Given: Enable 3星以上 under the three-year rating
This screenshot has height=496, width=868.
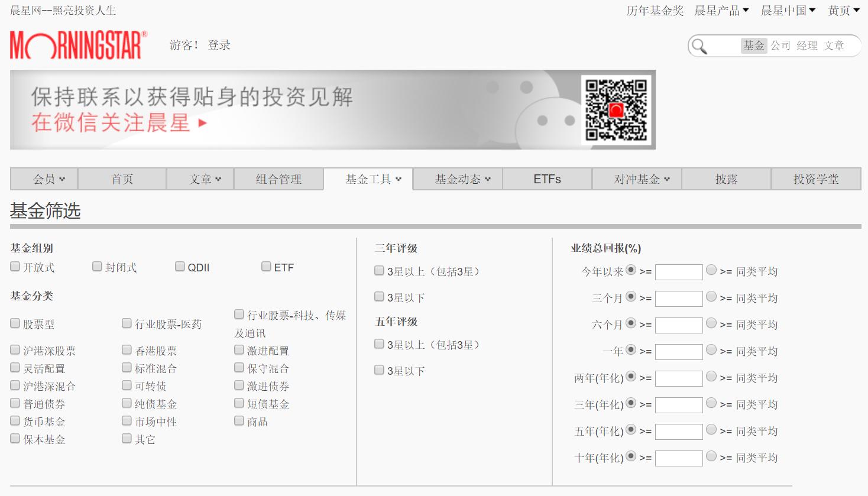Looking at the screenshot, I should click(x=378, y=270).
